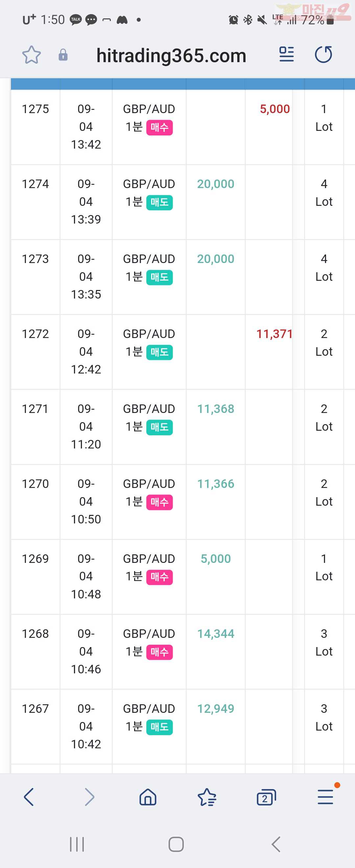Image resolution: width=355 pixels, height=868 pixels.
Task: Tap the bookmark star icon in address bar
Action: tap(31, 55)
